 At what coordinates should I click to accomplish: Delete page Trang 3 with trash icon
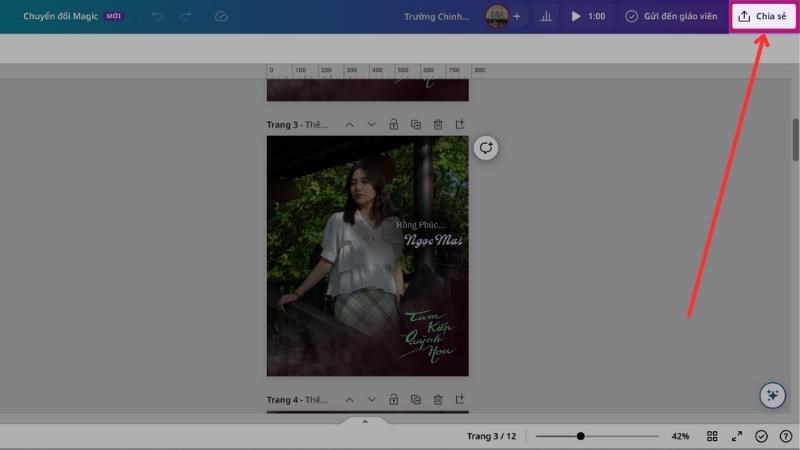(438, 124)
